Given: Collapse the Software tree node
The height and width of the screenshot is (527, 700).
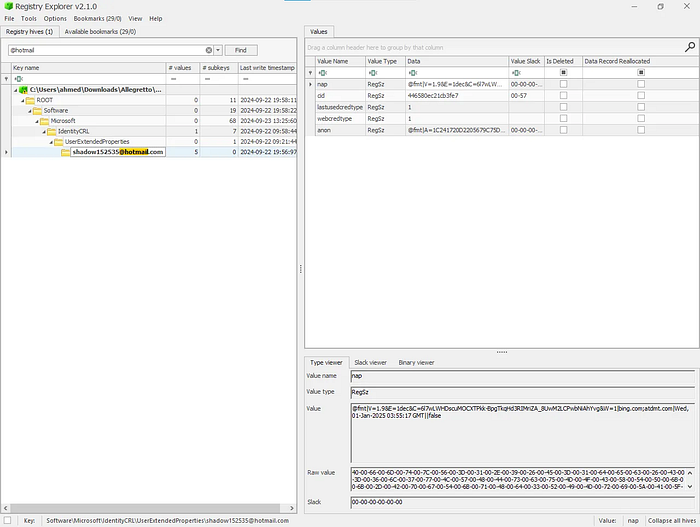Looking at the screenshot, I should (x=29, y=111).
